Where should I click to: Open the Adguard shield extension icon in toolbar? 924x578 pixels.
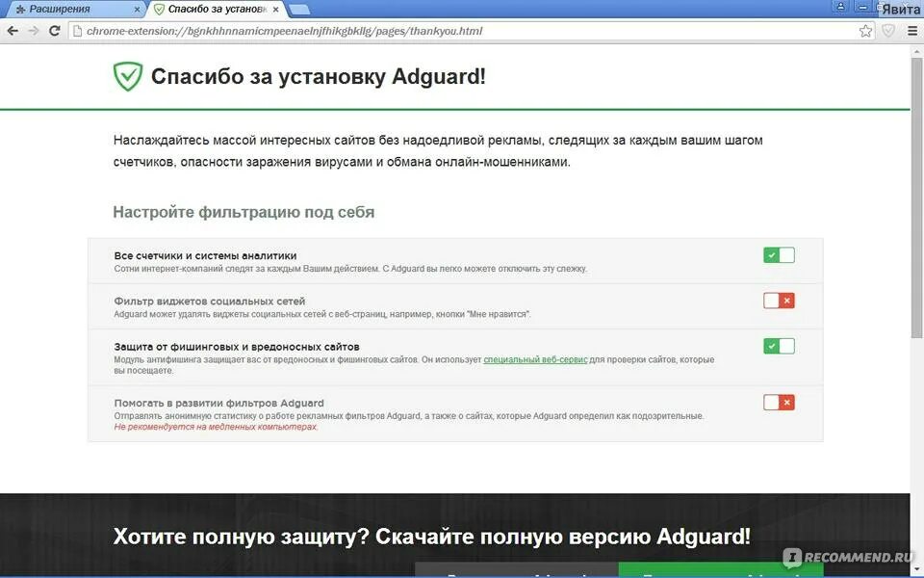point(888,31)
